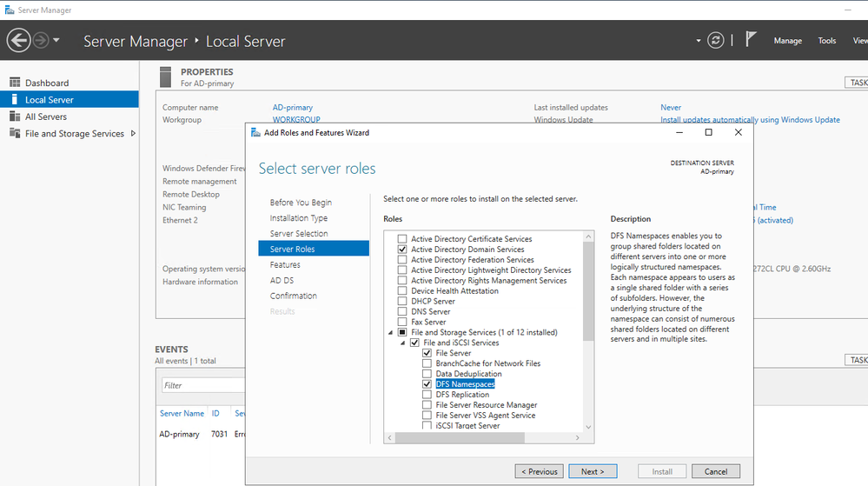Open dropdown arrow left of refresh icon

[698, 41]
